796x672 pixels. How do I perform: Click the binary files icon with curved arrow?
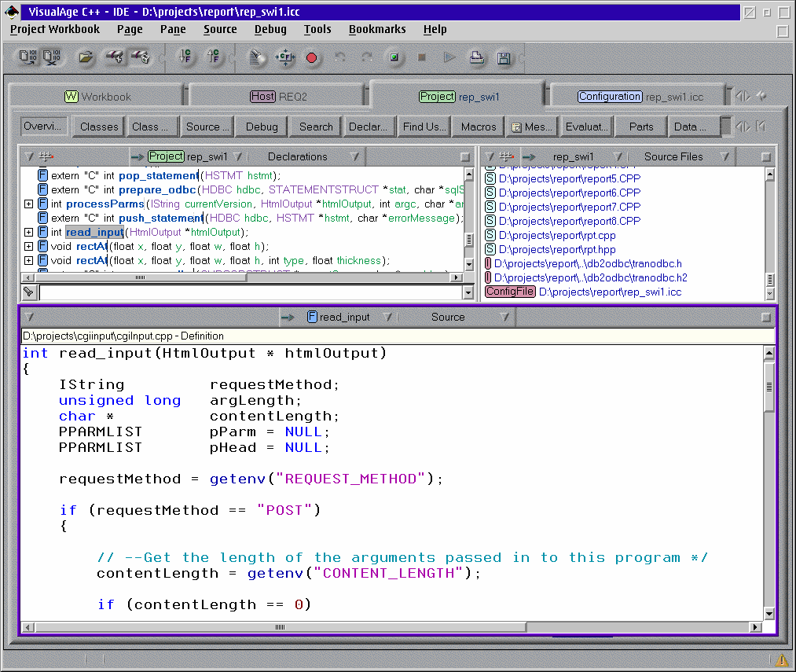(x=28, y=57)
